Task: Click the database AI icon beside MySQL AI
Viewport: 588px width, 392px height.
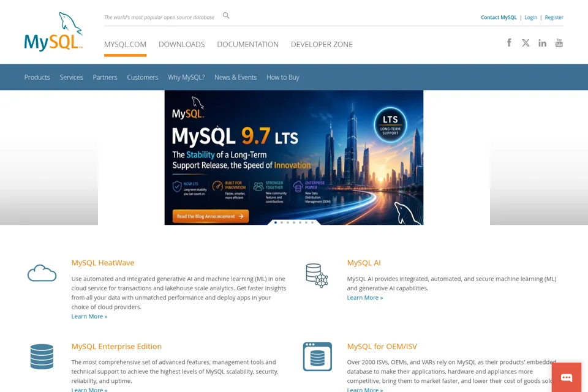Action: (317, 276)
